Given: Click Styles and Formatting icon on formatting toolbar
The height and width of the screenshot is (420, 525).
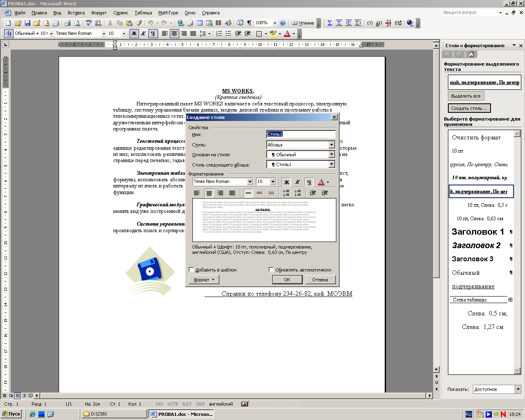Looking at the screenshot, I should pos(9,34).
